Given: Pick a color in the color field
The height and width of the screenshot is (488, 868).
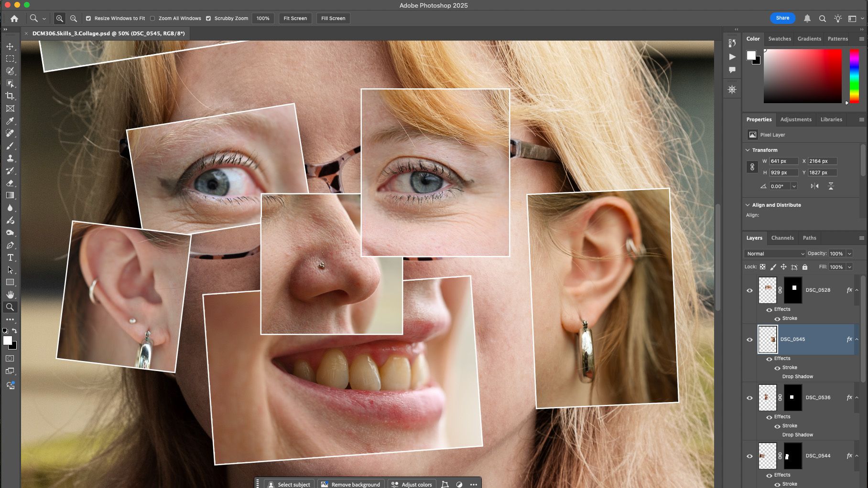Looking at the screenshot, I should [803, 76].
